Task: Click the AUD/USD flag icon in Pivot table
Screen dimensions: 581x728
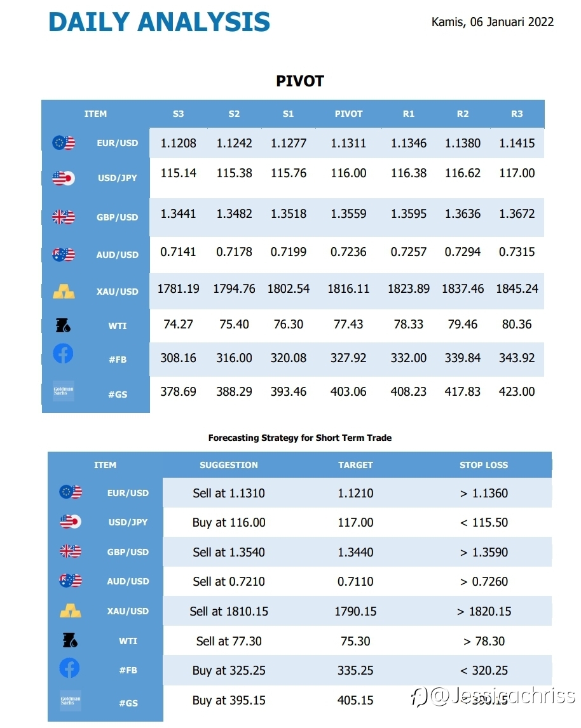Action: pos(64,255)
